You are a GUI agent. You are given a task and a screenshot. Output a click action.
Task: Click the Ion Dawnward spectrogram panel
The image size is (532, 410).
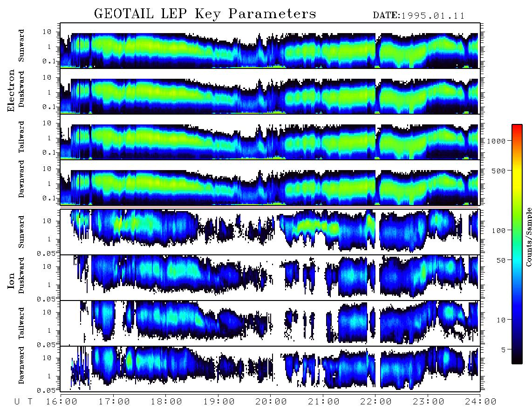click(270, 369)
